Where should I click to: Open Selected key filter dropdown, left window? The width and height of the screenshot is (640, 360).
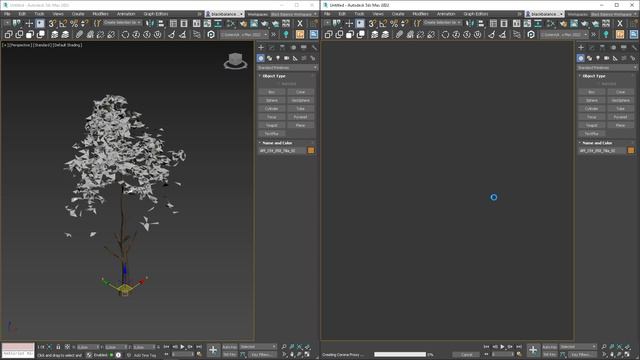258,347
